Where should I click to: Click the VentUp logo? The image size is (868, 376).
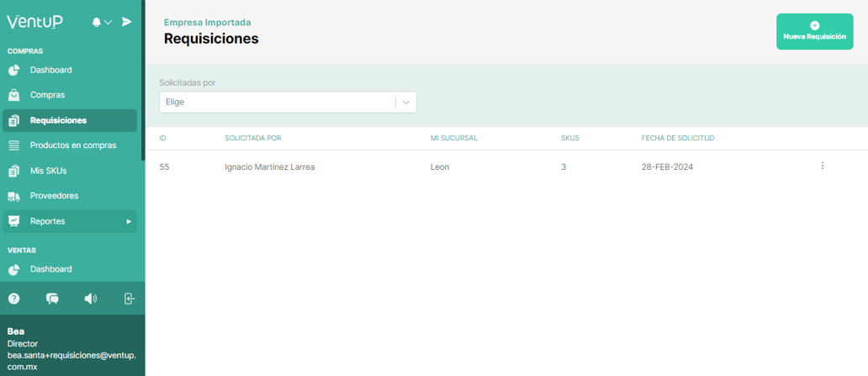click(34, 22)
